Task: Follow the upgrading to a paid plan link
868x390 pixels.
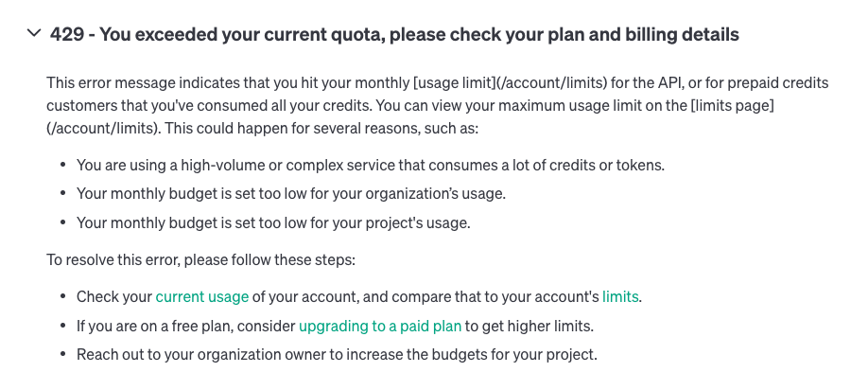Action: (380, 326)
